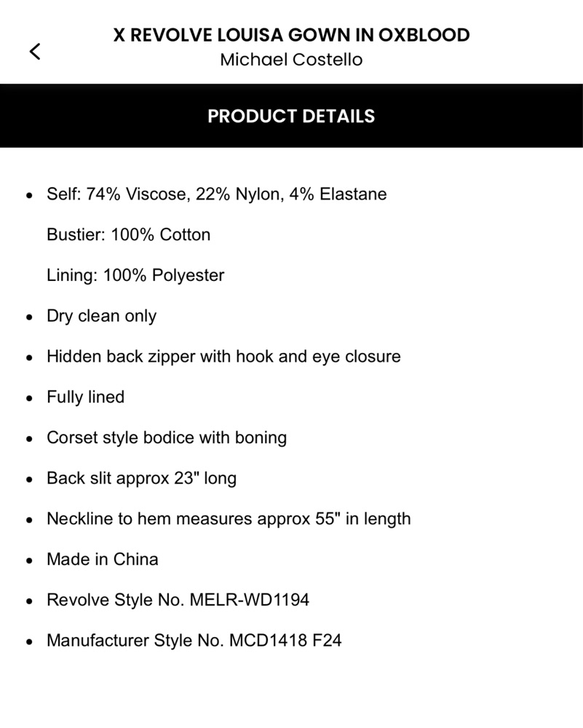Select the Self fabric composition line

pos(216,194)
